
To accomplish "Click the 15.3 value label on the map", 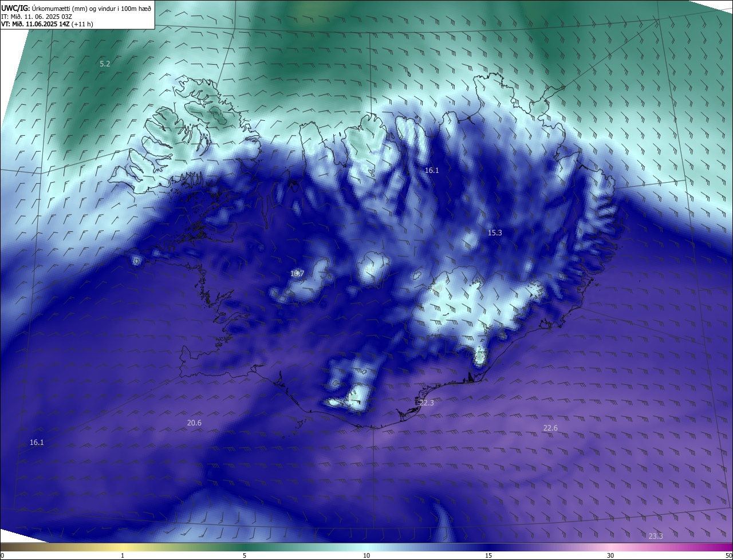I will (495, 233).
